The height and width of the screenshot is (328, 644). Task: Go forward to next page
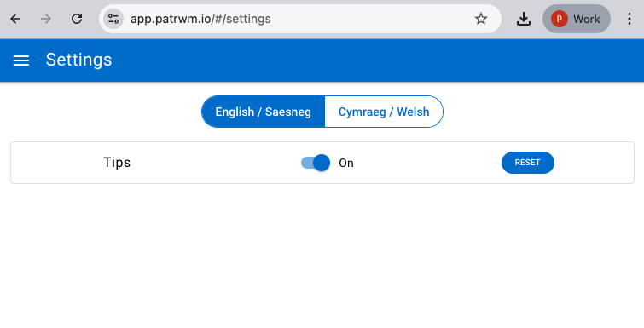[x=46, y=19]
